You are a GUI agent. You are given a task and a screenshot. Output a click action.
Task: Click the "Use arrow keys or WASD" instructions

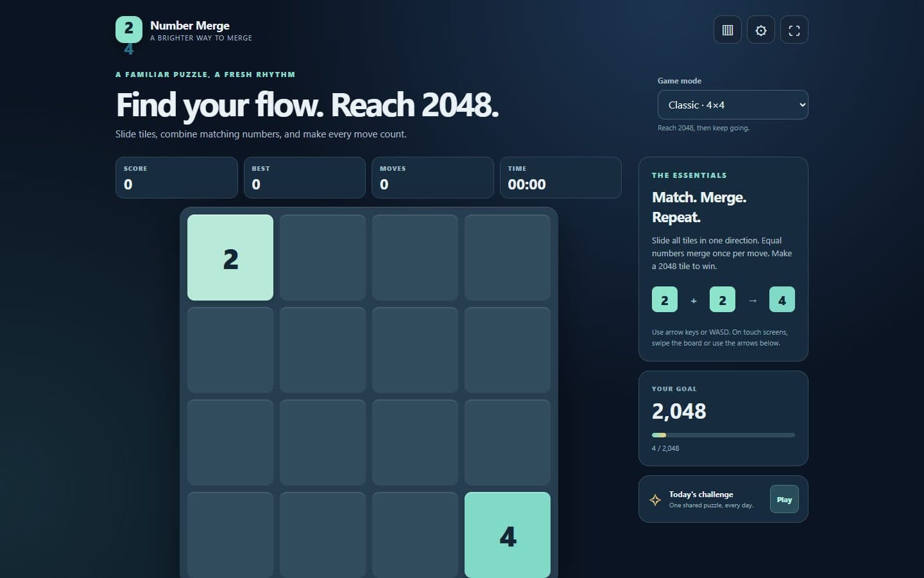(720, 338)
